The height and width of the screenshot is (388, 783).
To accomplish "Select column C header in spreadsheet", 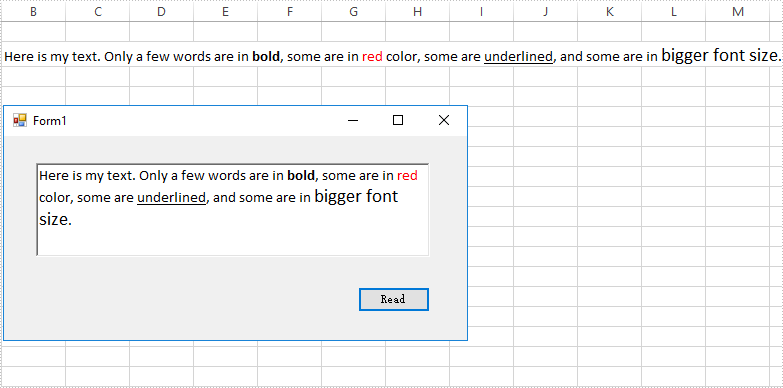I will tap(97, 11).
